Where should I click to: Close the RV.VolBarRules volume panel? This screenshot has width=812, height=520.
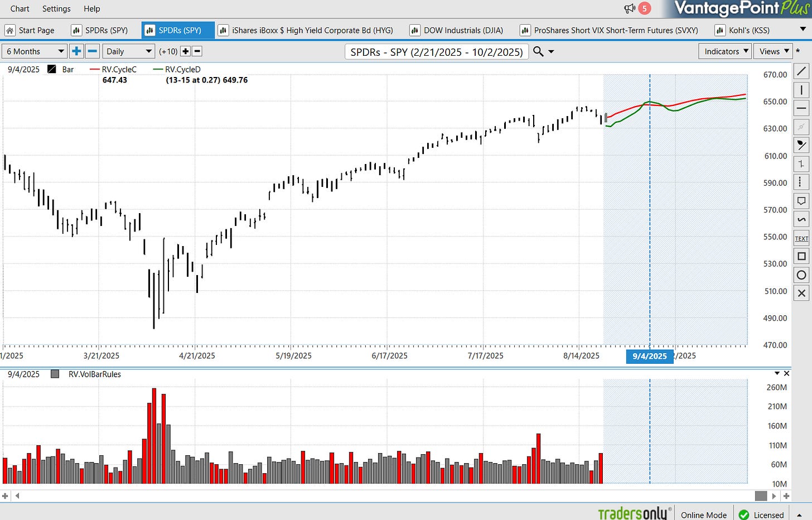point(787,373)
